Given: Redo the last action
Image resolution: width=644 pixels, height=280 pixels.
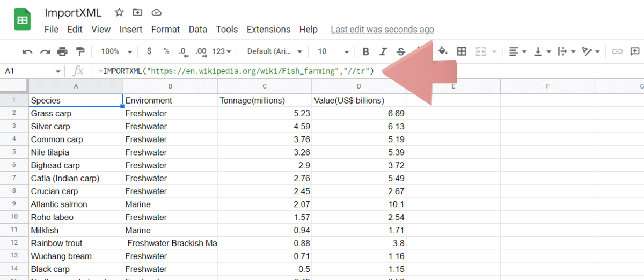Looking at the screenshot, I should 45,51.
